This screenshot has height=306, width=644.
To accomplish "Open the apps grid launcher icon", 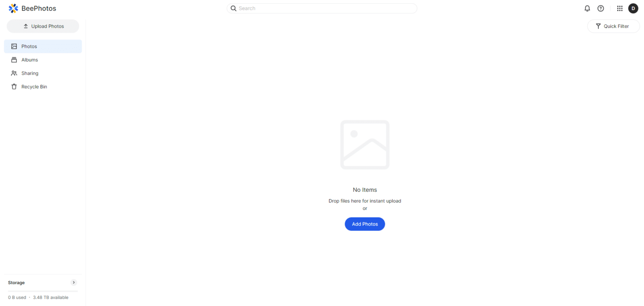I will (620, 8).
